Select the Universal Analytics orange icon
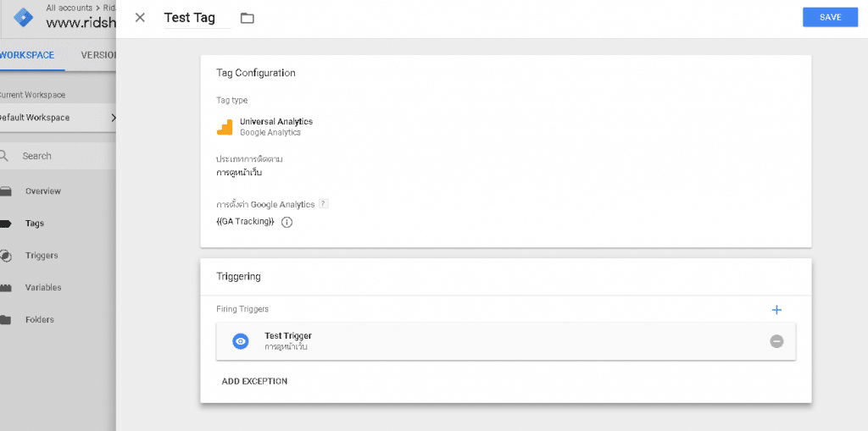 [225, 127]
